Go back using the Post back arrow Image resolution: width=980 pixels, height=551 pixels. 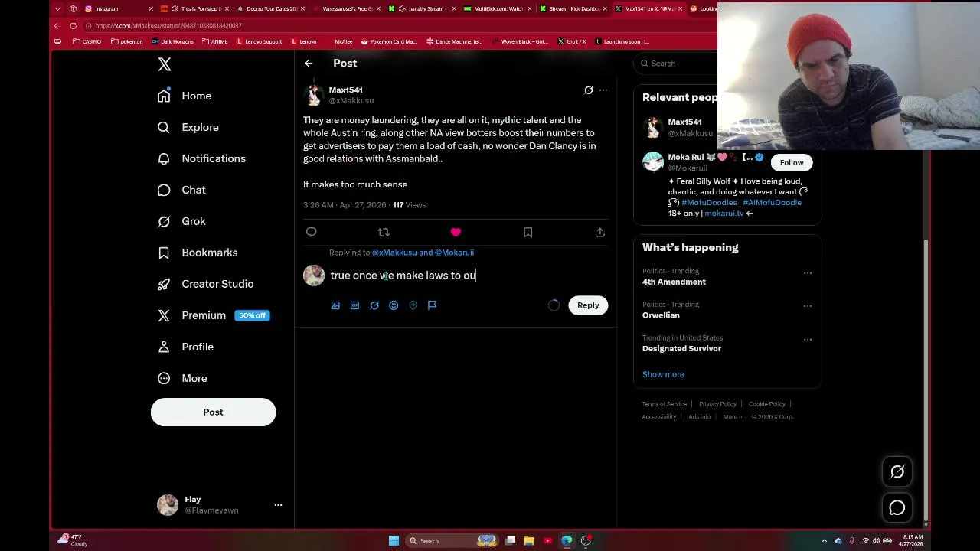(309, 64)
